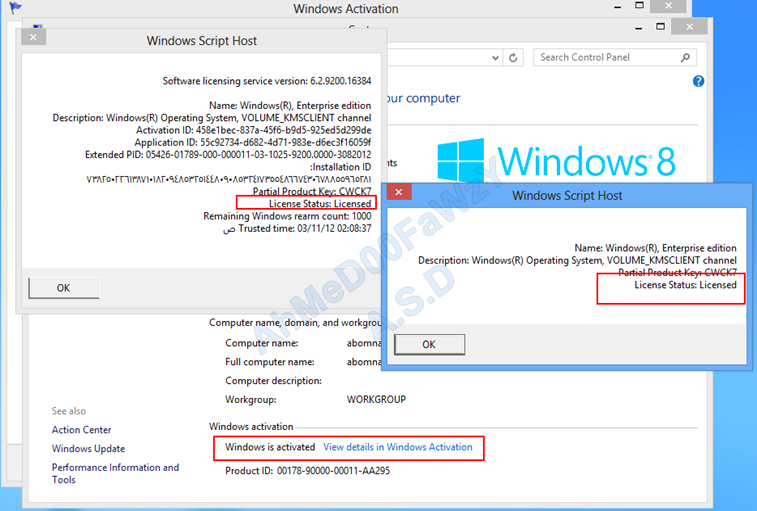Close the small Windows Script Host dialog via red X
Image resolution: width=757 pixels, height=511 pixels.
[x=399, y=192]
